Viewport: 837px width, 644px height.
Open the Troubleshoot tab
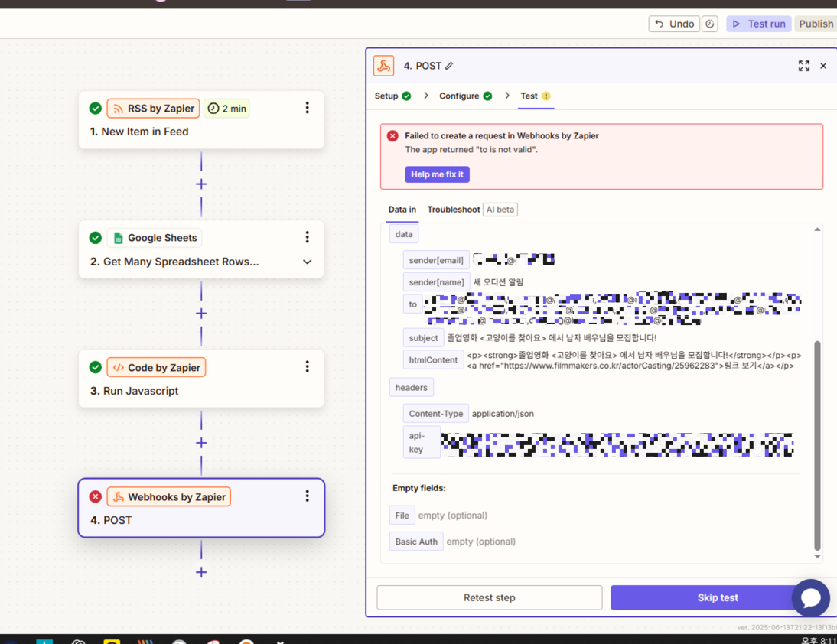454,209
